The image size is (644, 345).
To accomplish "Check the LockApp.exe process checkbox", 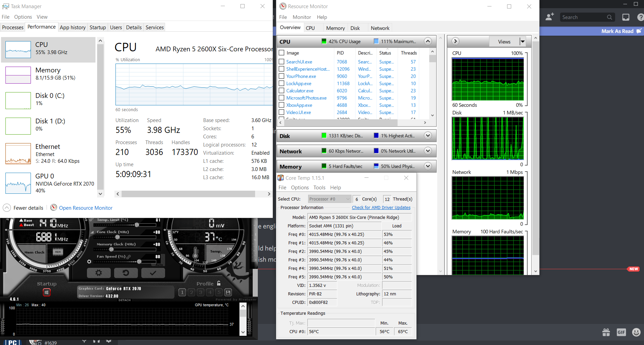I will coord(281,83).
